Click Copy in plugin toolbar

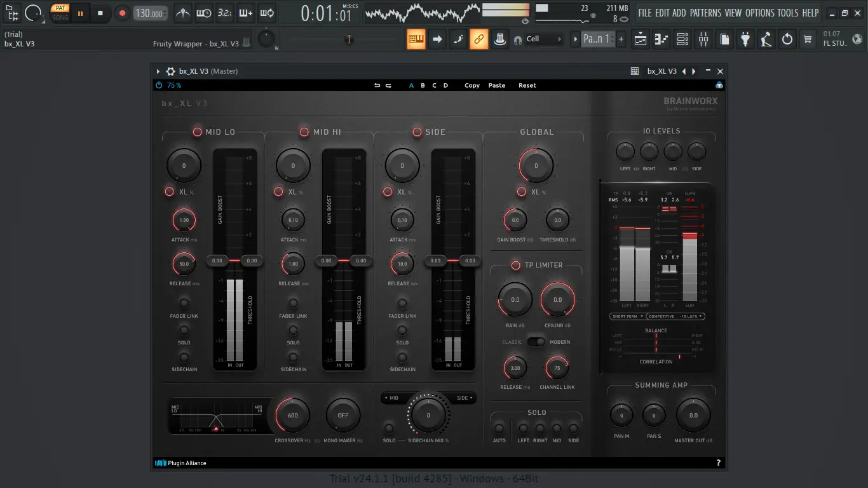[472, 85]
